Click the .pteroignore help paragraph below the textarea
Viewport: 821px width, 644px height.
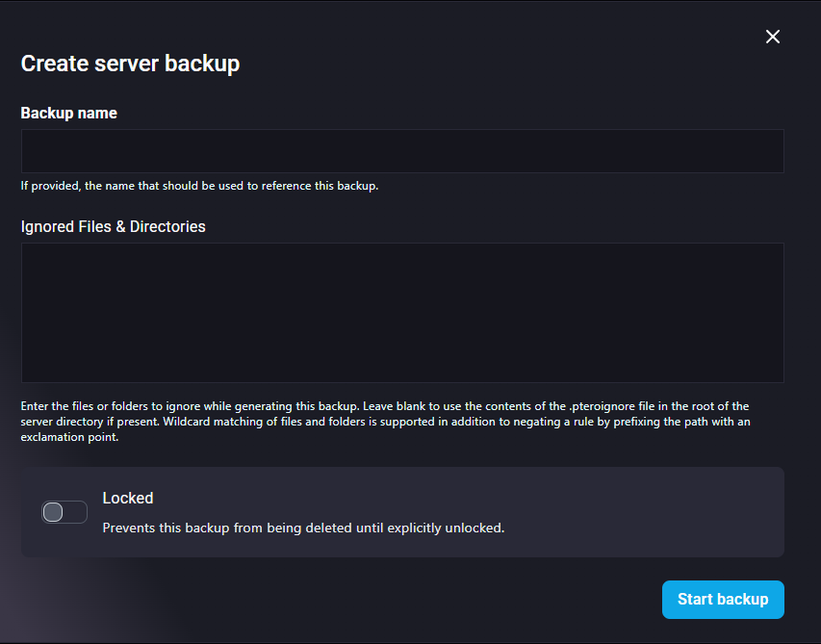coord(385,406)
